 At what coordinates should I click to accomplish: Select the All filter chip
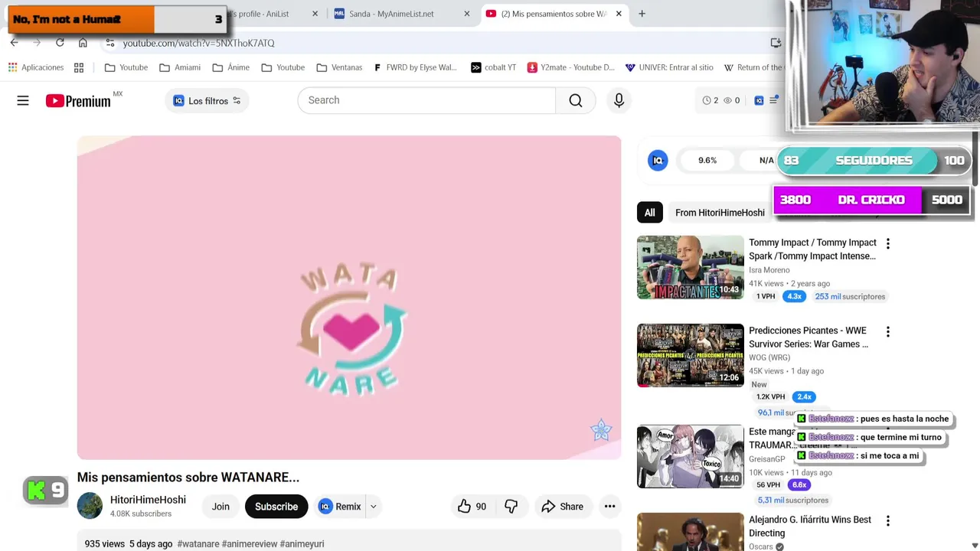pos(649,213)
